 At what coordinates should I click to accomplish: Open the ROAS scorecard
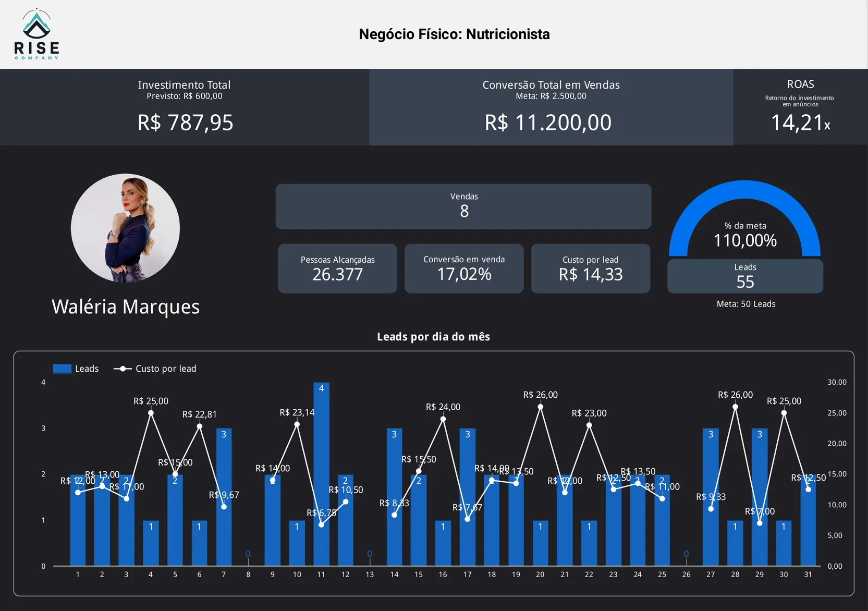800,107
